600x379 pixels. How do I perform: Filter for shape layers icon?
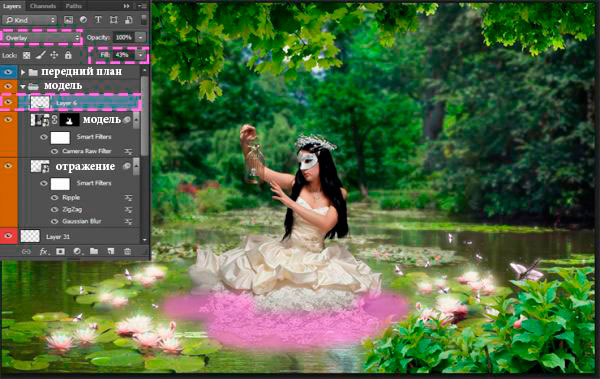(x=114, y=20)
